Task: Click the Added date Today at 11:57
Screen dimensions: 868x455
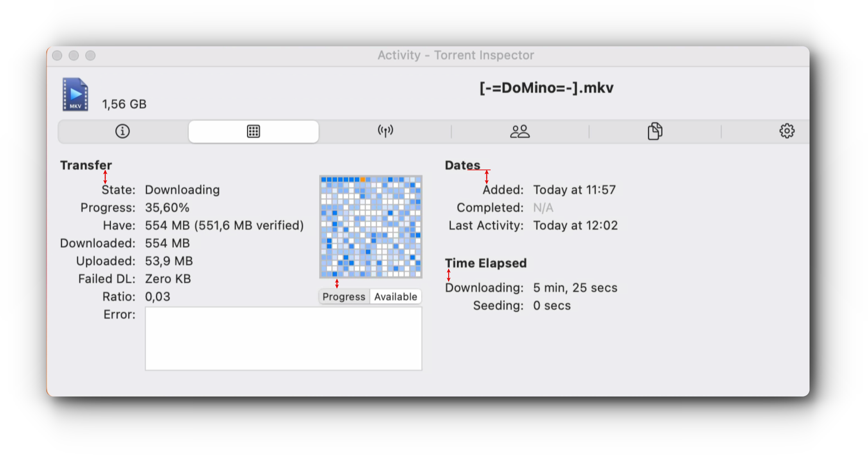Action: 574,190
